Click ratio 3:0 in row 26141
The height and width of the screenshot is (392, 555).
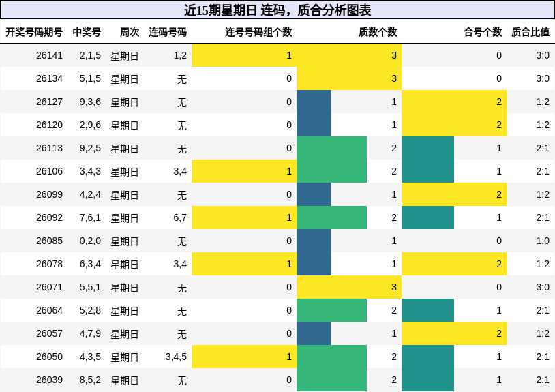(x=543, y=55)
